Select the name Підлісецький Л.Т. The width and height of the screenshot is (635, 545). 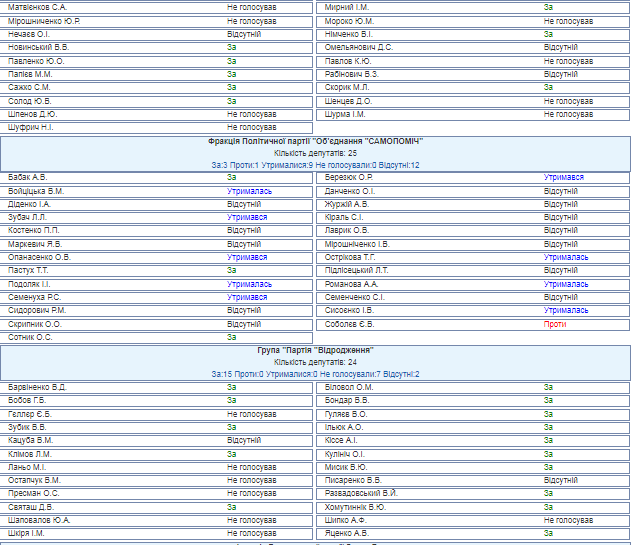(x=357, y=270)
